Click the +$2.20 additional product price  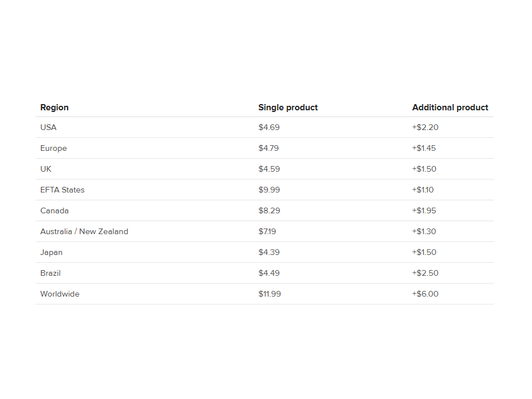point(425,127)
